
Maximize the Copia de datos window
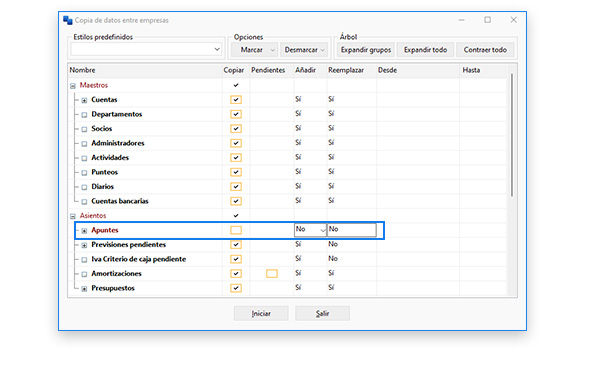[x=488, y=20]
